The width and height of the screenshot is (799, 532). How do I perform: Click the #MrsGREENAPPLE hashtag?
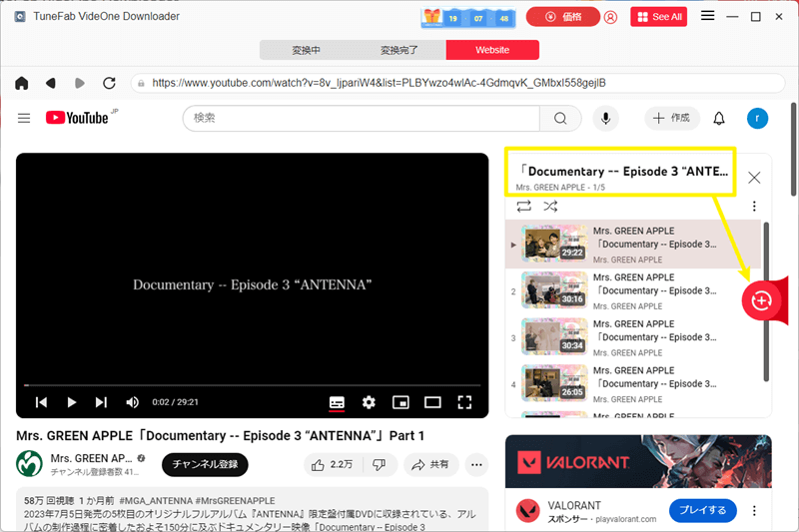[236, 501]
